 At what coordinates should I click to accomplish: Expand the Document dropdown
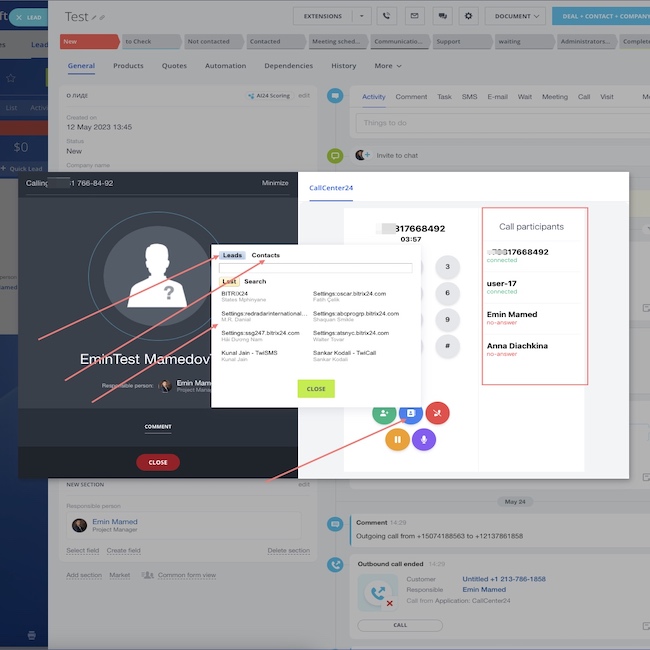tap(520, 16)
